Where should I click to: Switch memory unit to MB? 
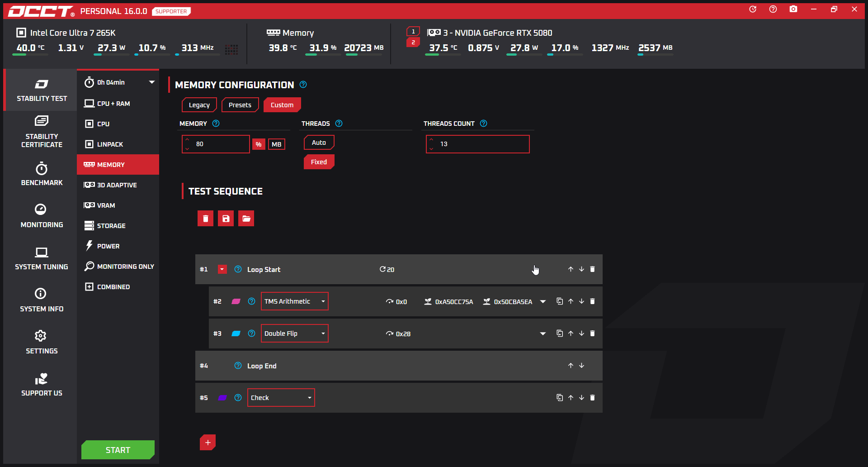[x=277, y=144]
